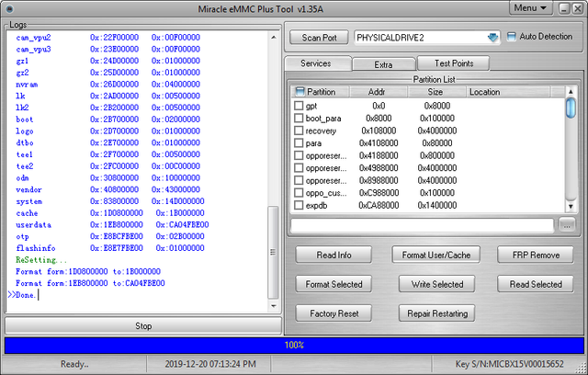Image resolution: width=588 pixels, height=375 pixels.
Task: Click the recovery address 0x108000 cell
Action: 379,131
